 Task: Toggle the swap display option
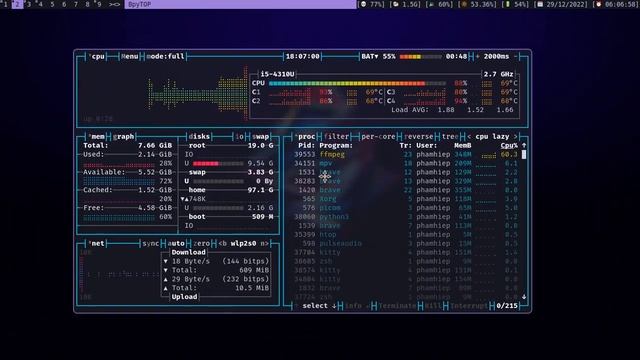[260, 136]
